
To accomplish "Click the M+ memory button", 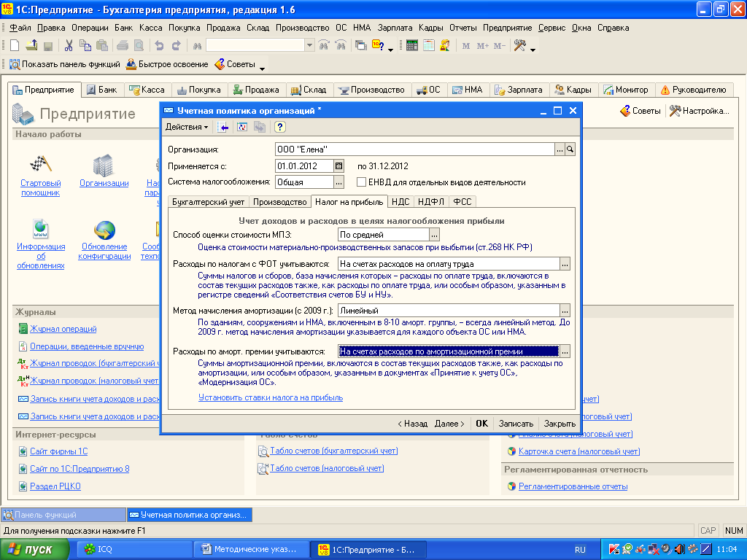I will tap(483, 46).
